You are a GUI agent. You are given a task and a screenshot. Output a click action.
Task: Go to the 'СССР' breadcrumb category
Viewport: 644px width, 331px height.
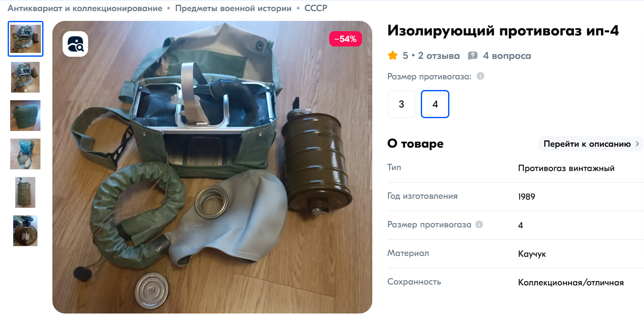point(316,8)
